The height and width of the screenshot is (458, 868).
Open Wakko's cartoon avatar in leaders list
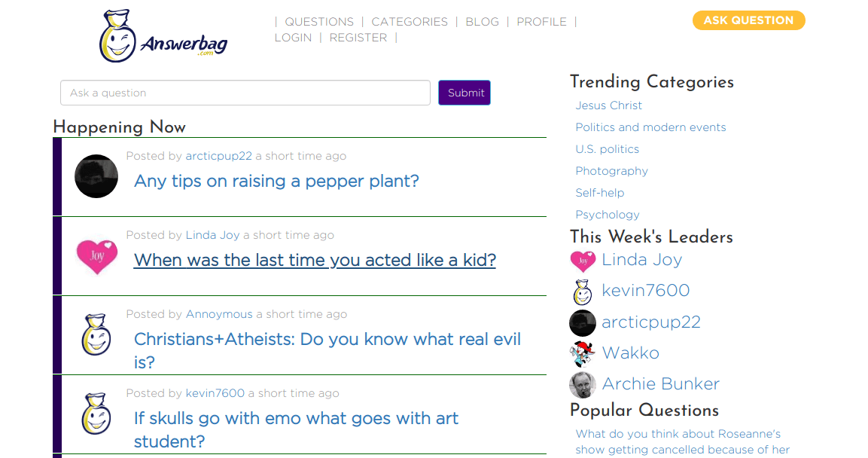pyautogui.click(x=583, y=353)
